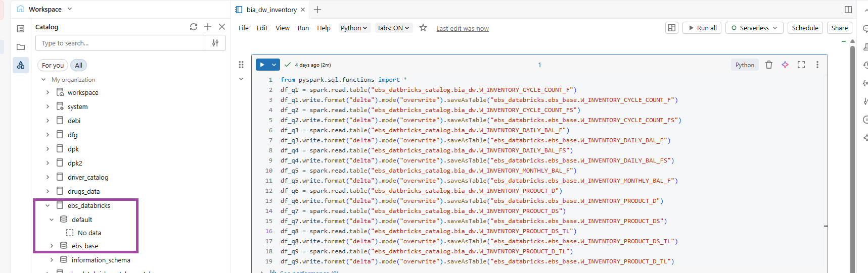Open the Tabs: ON dropdown

point(393,28)
